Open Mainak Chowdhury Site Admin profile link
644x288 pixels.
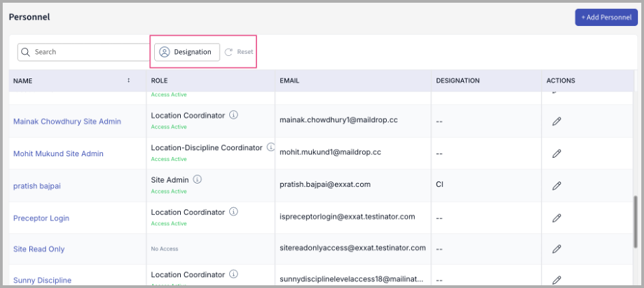[x=67, y=121]
